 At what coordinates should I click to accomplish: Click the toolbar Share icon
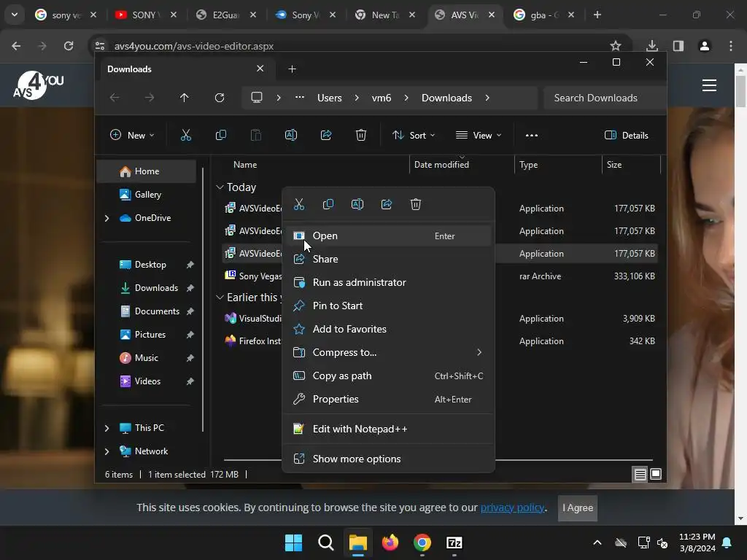(x=326, y=135)
